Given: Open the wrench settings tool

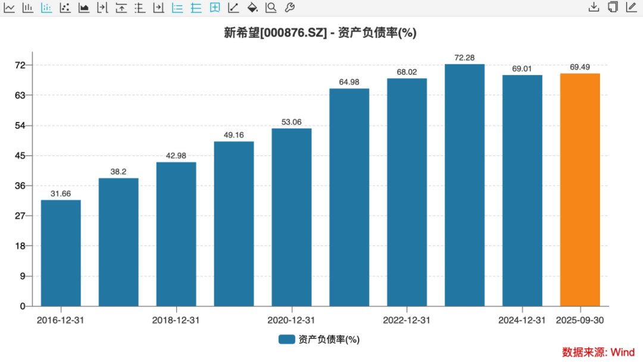Looking at the screenshot, I should (x=289, y=7).
